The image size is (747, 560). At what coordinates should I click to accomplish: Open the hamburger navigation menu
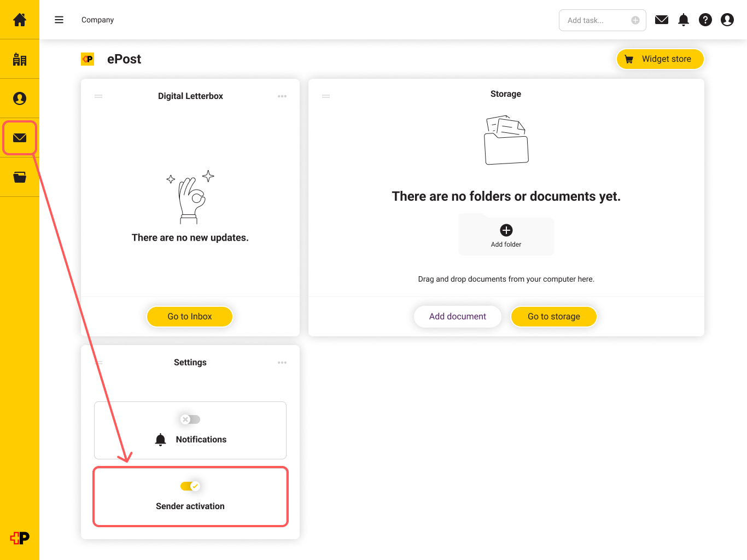click(59, 20)
